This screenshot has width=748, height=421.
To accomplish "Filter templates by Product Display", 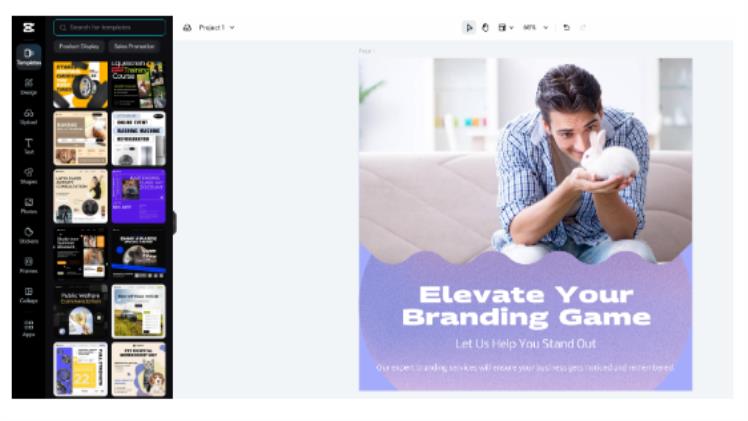I will 79,46.
